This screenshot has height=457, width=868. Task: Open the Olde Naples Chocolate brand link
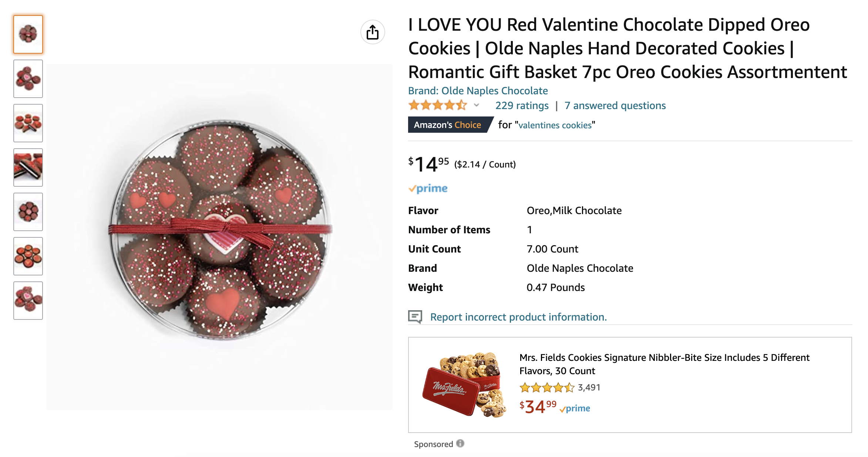pos(478,91)
